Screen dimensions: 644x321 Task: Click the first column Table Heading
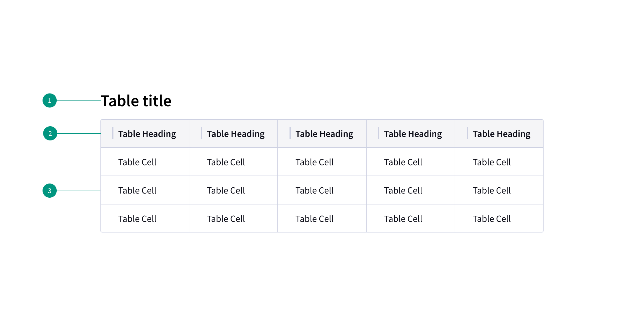[x=147, y=134]
